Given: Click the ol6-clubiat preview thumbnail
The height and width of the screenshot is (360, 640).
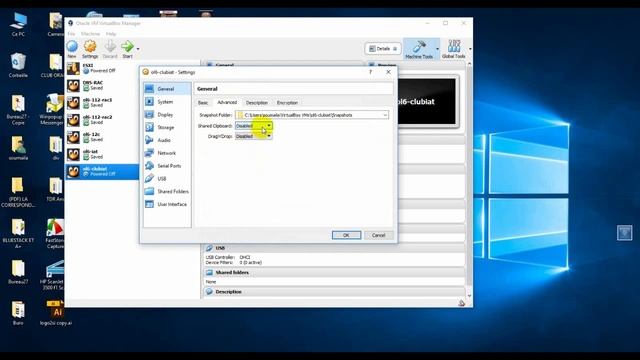Looking at the screenshot, I should point(427,101).
